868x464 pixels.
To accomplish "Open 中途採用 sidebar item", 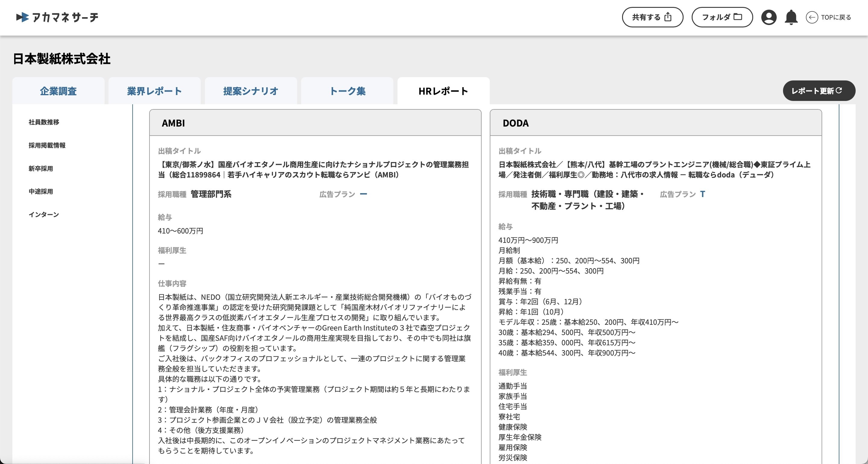I will coord(41,191).
